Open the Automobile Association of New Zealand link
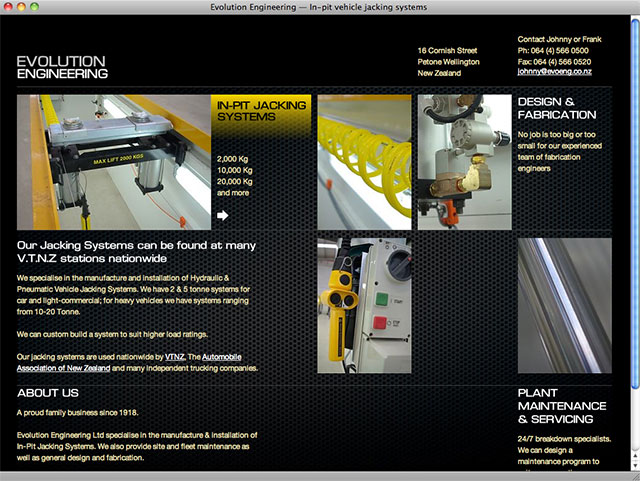The image size is (640, 481). pyautogui.click(x=129, y=363)
